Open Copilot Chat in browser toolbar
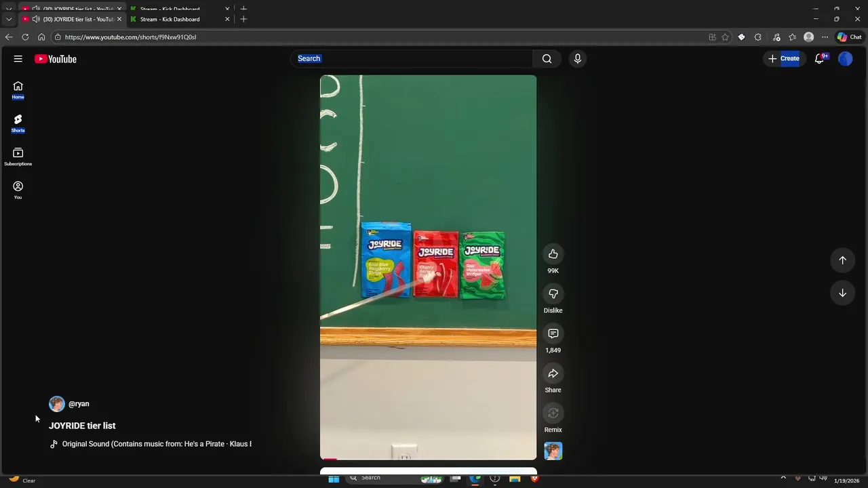The width and height of the screenshot is (868, 488). tap(849, 37)
